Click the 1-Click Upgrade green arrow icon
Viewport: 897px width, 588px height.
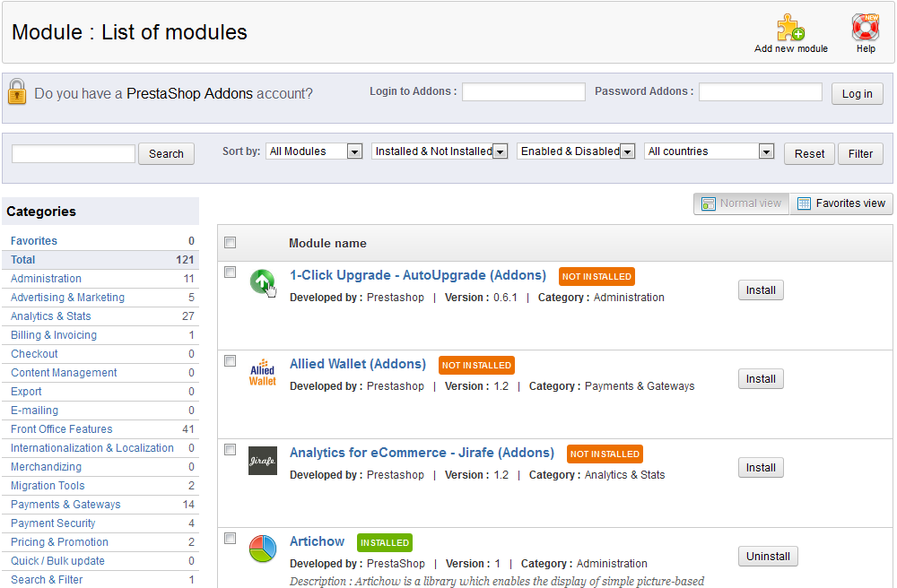click(x=263, y=281)
